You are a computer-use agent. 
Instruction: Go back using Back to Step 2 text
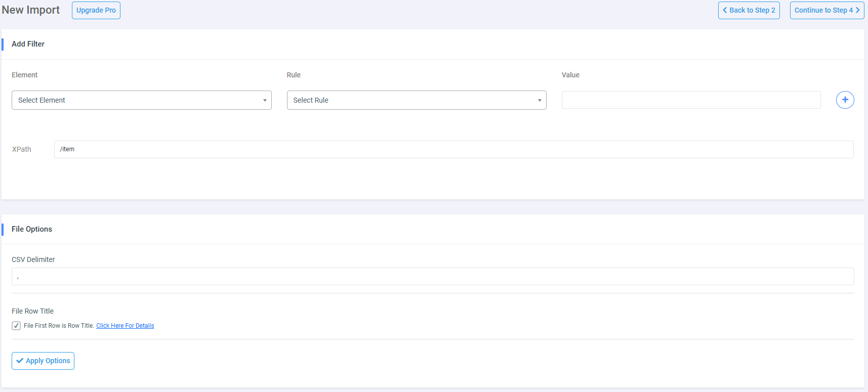tap(752, 10)
